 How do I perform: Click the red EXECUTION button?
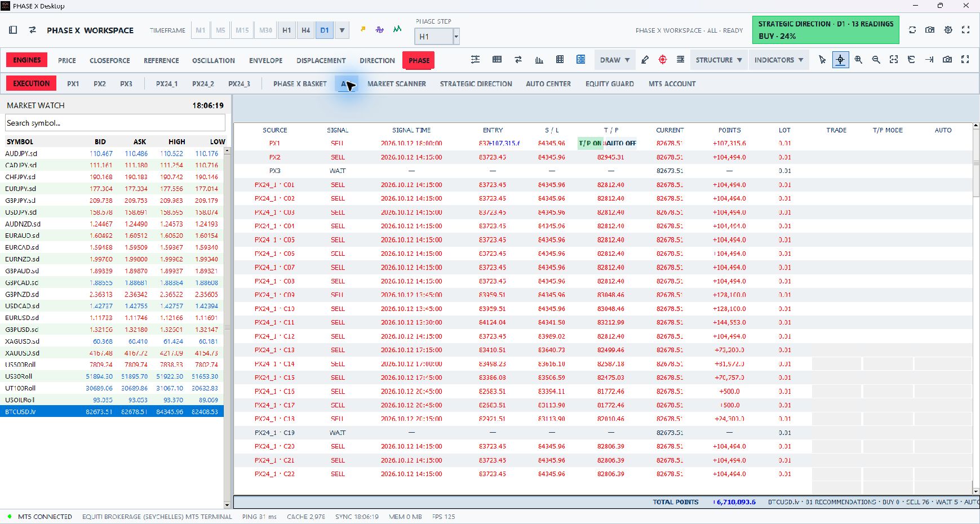coord(32,83)
